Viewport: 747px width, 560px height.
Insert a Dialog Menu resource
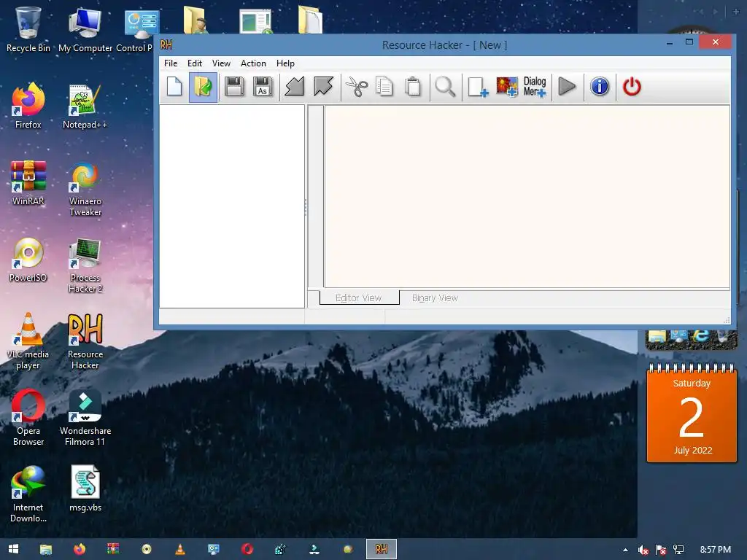(535, 87)
